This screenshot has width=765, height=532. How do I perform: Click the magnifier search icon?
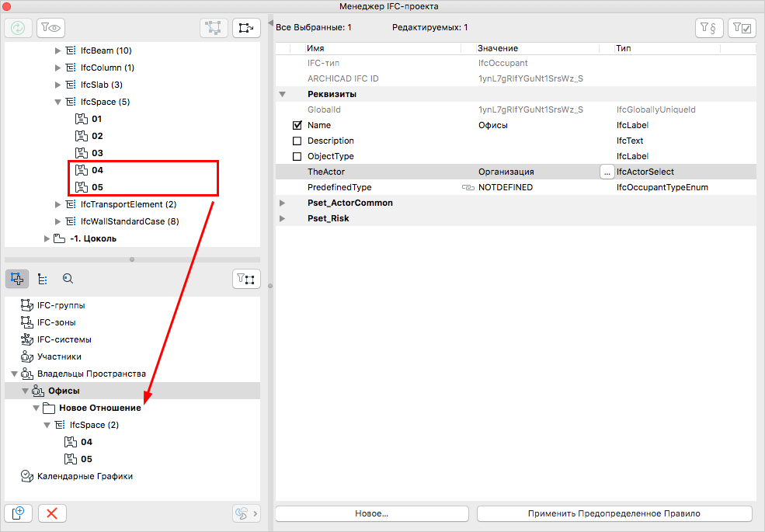click(68, 279)
